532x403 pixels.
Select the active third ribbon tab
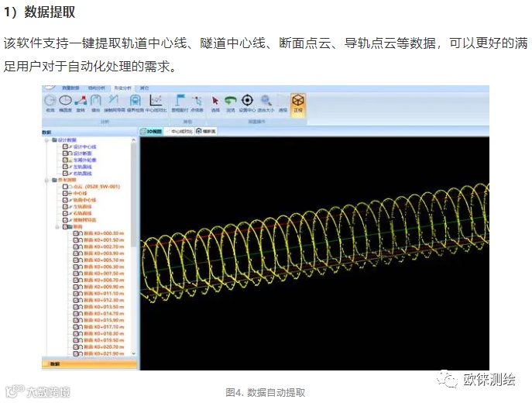tap(123, 88)
